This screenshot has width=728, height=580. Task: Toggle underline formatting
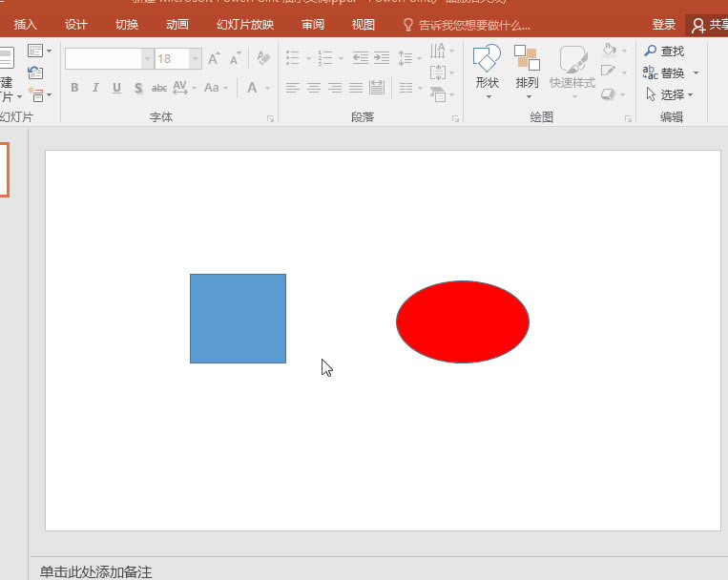tap(116, 88)
